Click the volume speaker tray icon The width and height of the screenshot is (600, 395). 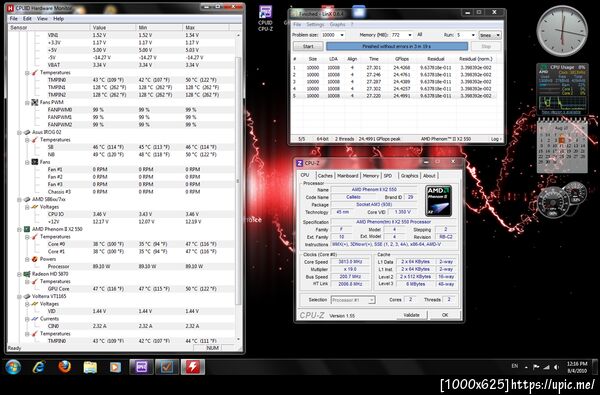(x=556, y=367)
